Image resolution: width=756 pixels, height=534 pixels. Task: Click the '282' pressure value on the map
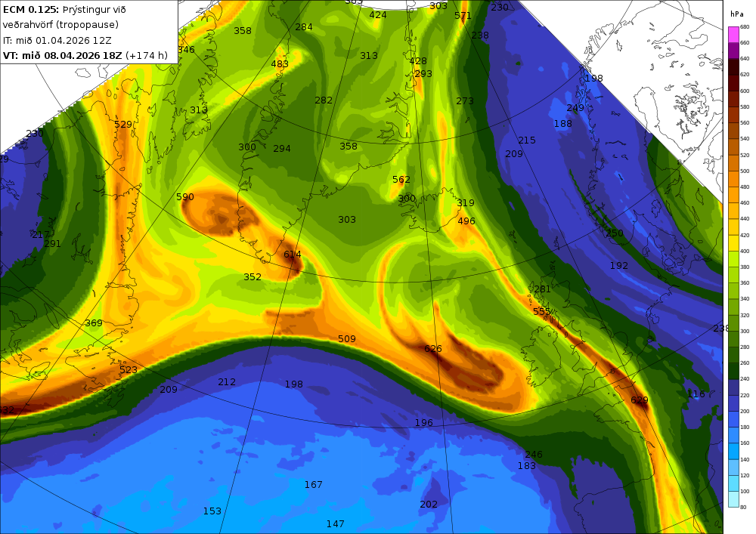[324, 100]
